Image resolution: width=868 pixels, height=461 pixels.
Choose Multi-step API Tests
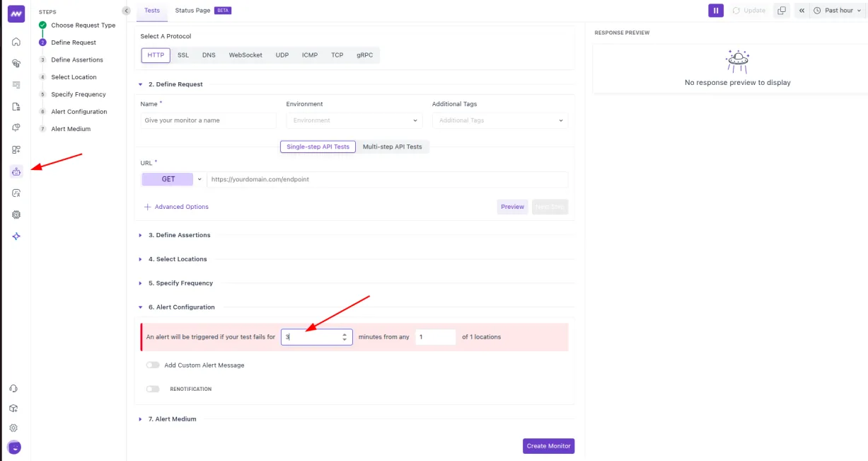pyautogui.click(x=393, y=147)
